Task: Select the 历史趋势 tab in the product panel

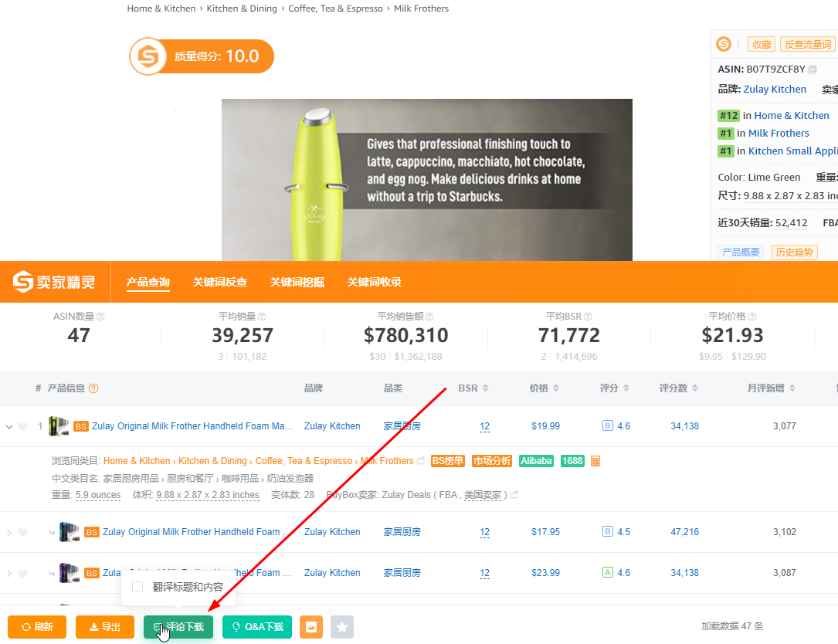Action: tap(794, 253)
